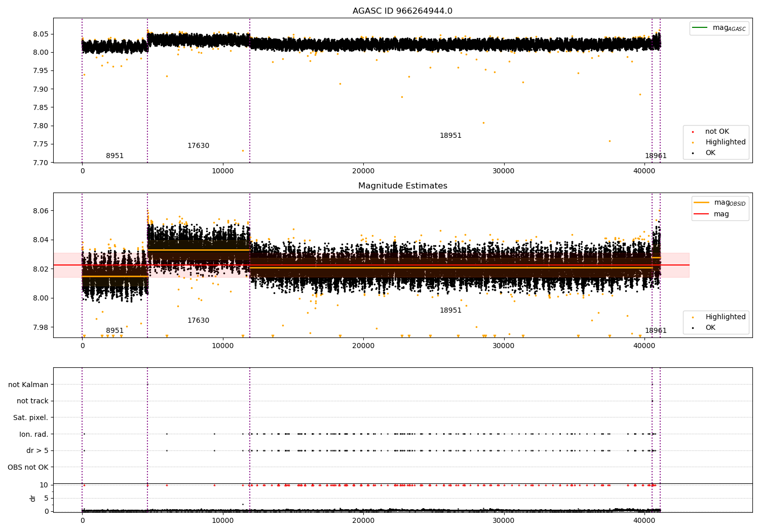Click the 18951 observation label in middle plot
Screen dimensions: 760x532
[450, 311]
